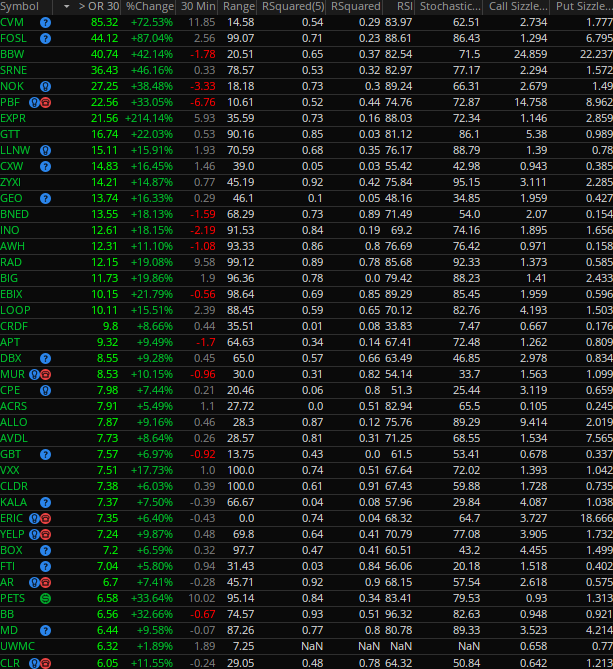The image size is (613, 669).
Task: Click the question mark icon beside KALA
Action: click(45, 503)
